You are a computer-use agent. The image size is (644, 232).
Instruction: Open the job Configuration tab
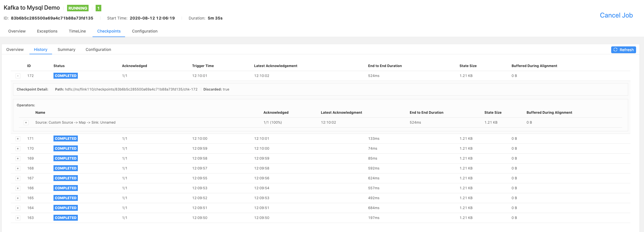pyautogui.click(x=145, y=31)
